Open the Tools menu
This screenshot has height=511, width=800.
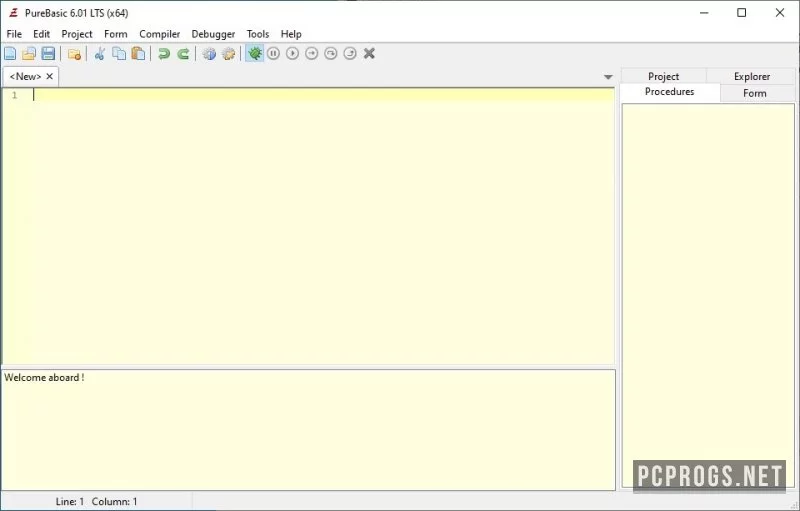pyautogui.click(x=258, y=34)
